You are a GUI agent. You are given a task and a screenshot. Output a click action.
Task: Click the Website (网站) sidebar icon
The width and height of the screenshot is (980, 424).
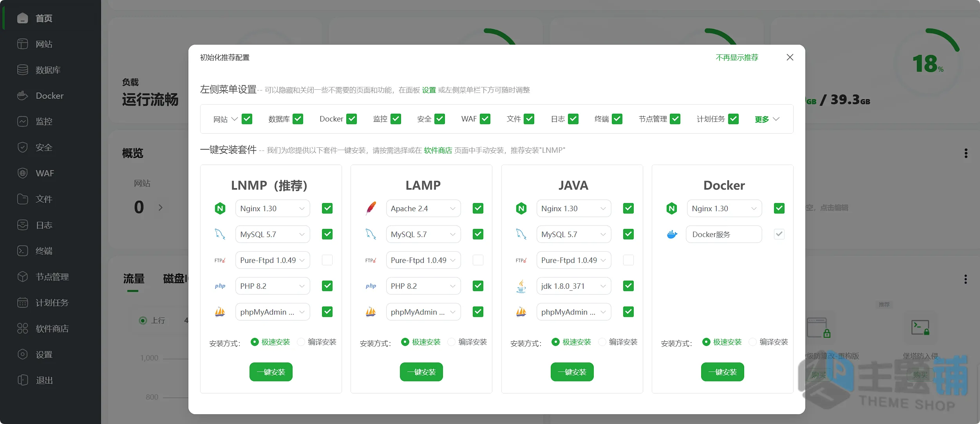coord(23,44)
